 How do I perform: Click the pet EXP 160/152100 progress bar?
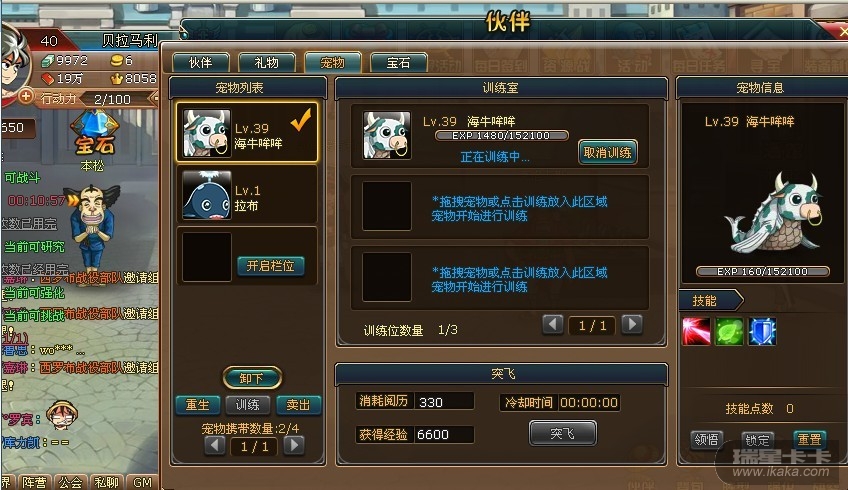(x=763, y=272)
